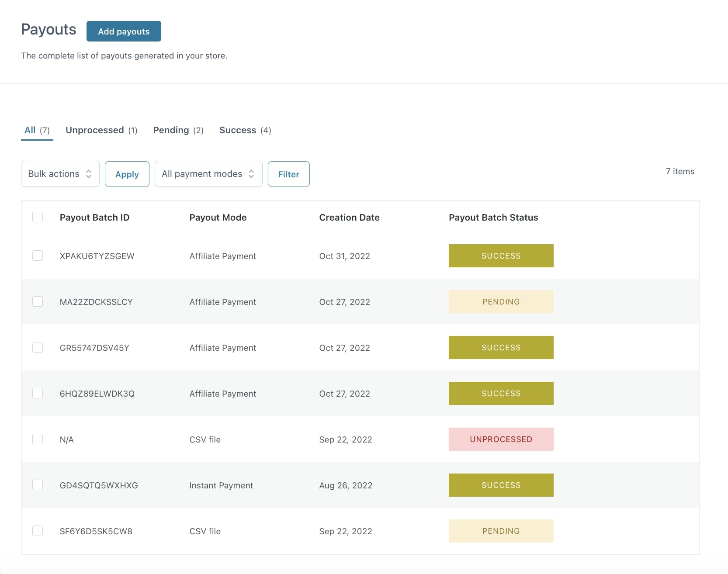Select the MA22ZDCKSSLCY row checkbox
This screenshot has height=574, width=728.
[x=38, y=301]
